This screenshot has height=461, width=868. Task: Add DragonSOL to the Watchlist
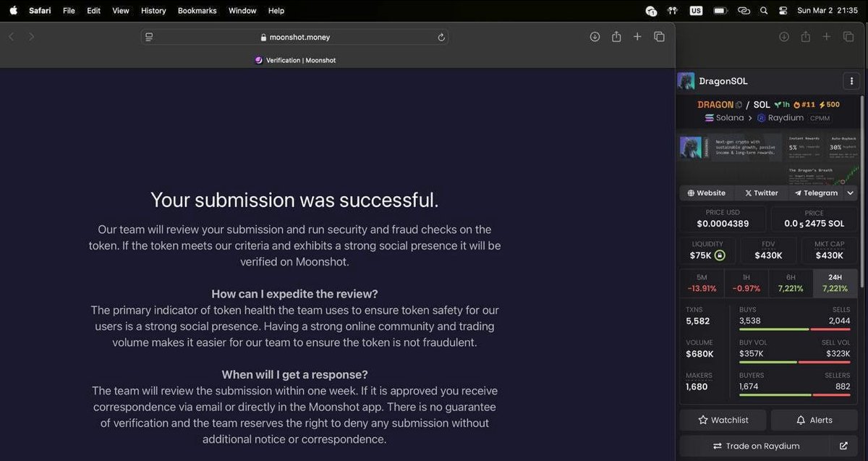click(722, 420)
